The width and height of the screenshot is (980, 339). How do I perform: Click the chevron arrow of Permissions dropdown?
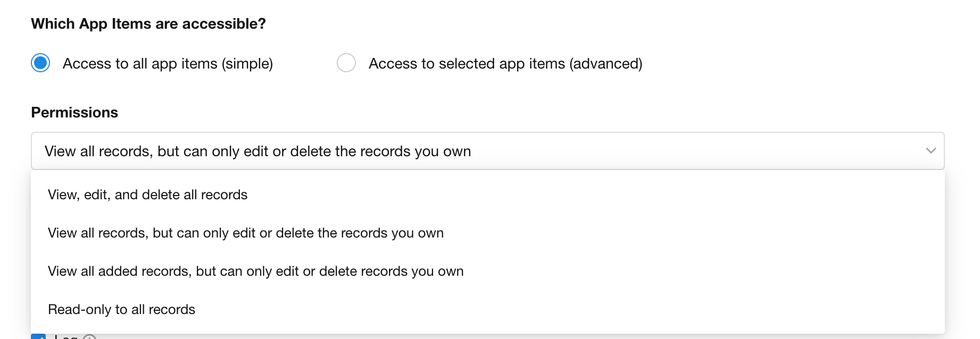[931, 151]
